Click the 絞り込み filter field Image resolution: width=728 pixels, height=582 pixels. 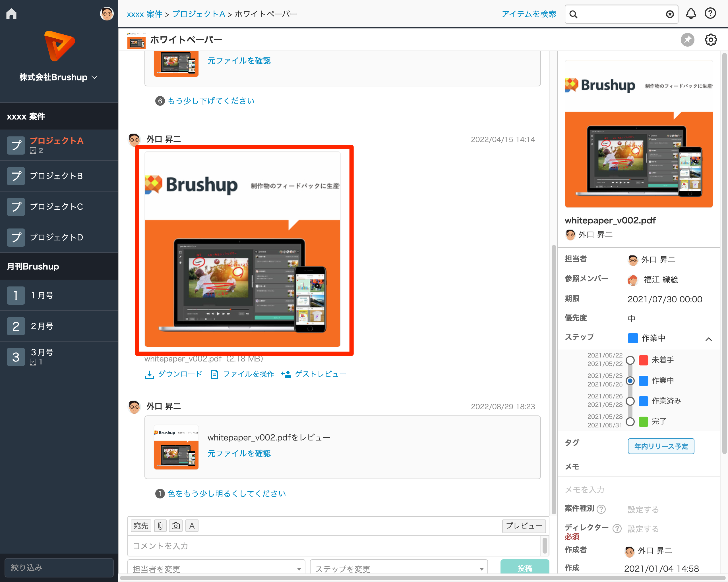click(59, 568)
